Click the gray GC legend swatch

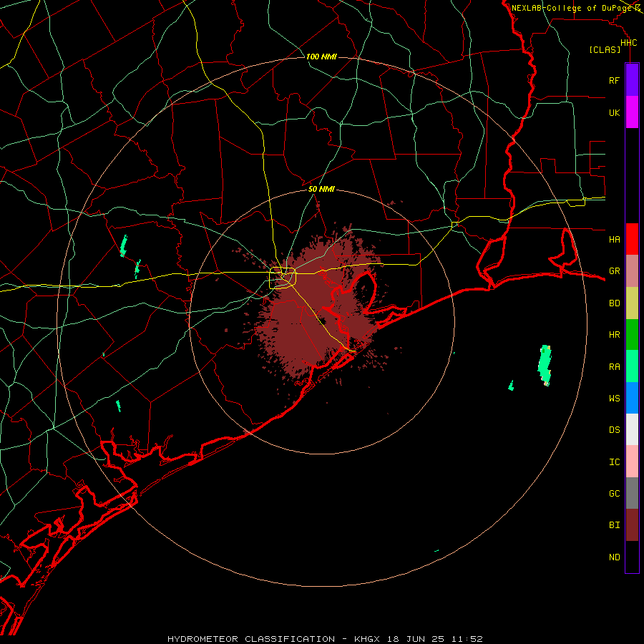[x=632, y=493]
